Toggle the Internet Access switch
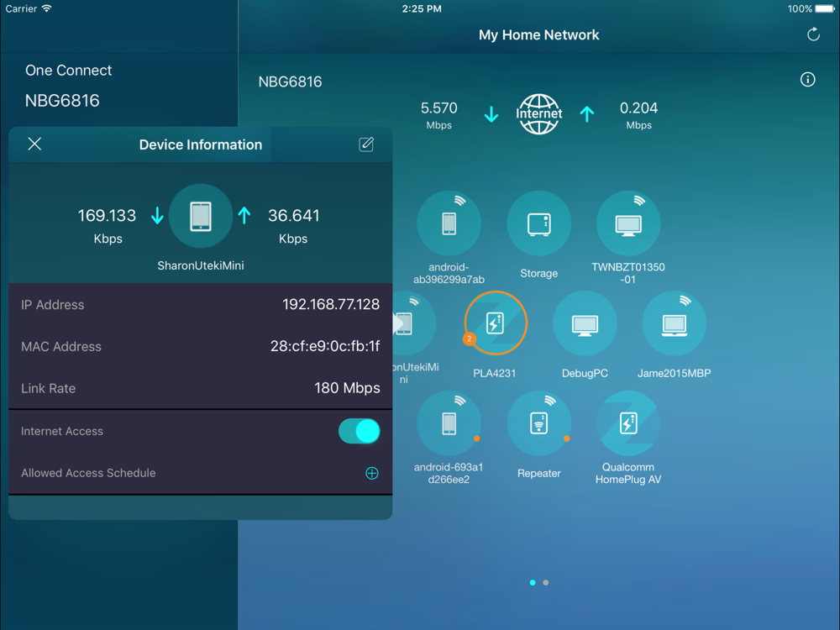Viewport: 840px width, 630px height. click(359, 431)
